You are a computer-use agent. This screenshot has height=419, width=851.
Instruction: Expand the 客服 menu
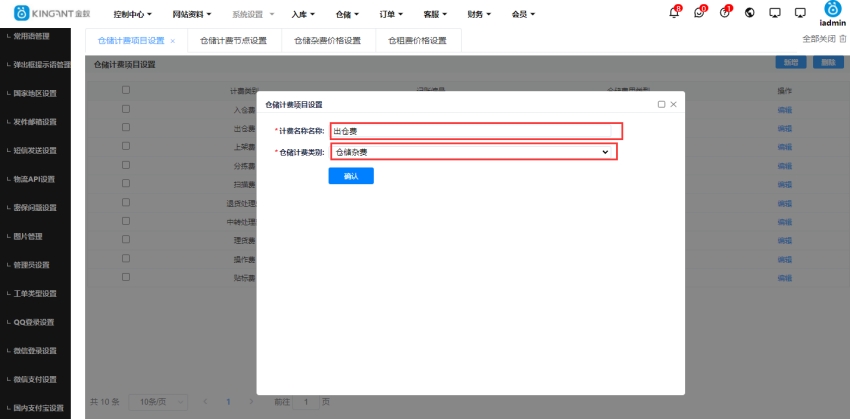pyautogui.click(x=435, y=15)
